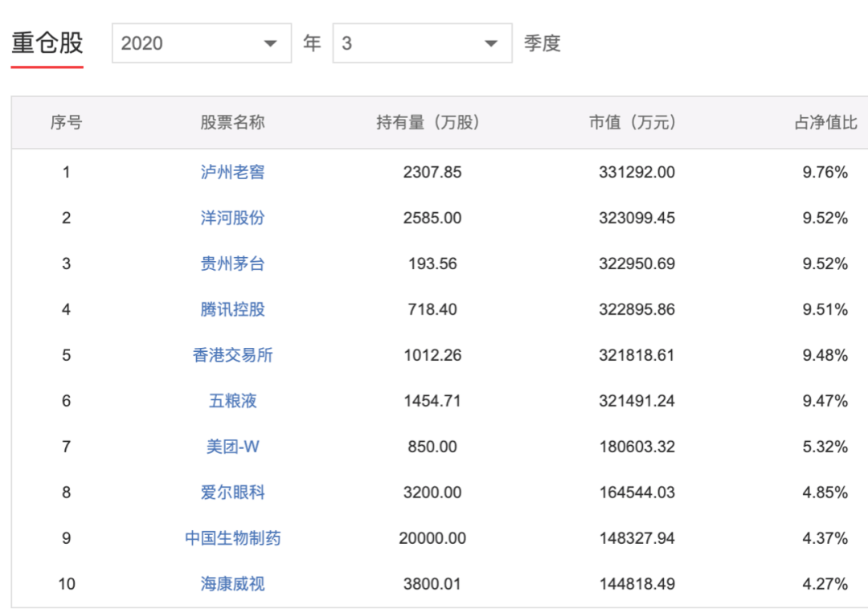Select holding value 3800.01
This screenshot has width=868, height=609.
[432, 583]
